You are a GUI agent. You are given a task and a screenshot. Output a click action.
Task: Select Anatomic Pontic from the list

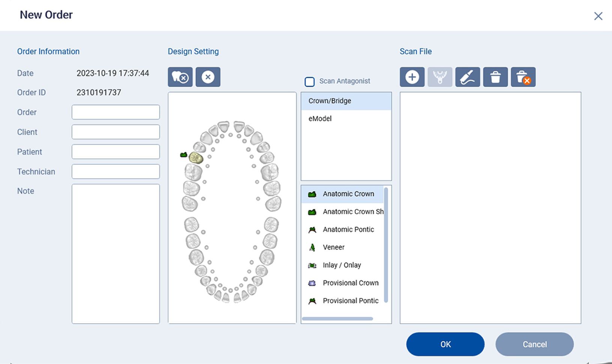point(348,229)
